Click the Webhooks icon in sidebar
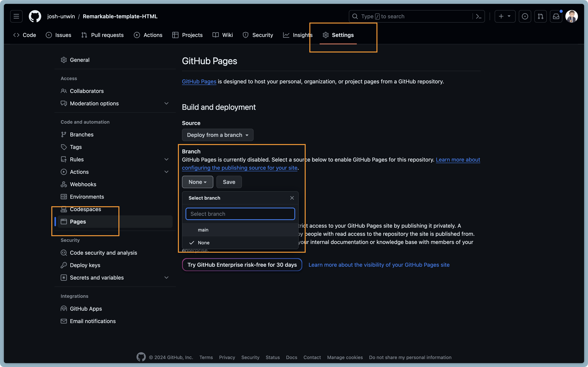The width and height of the screenshot is (588, 367). [x=64, y=184]
